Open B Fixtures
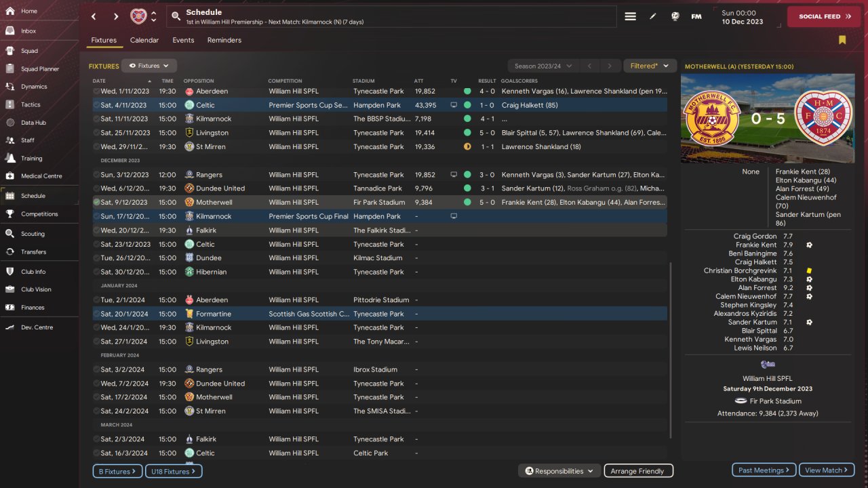 (x=118, y=471)
